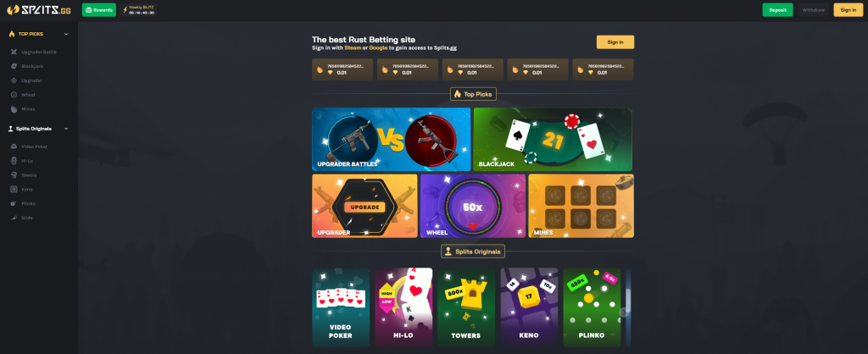The width and height of the screenshot is (868, 354).
Task: Select Wheel in the sidebar
Action: point(28,95)
